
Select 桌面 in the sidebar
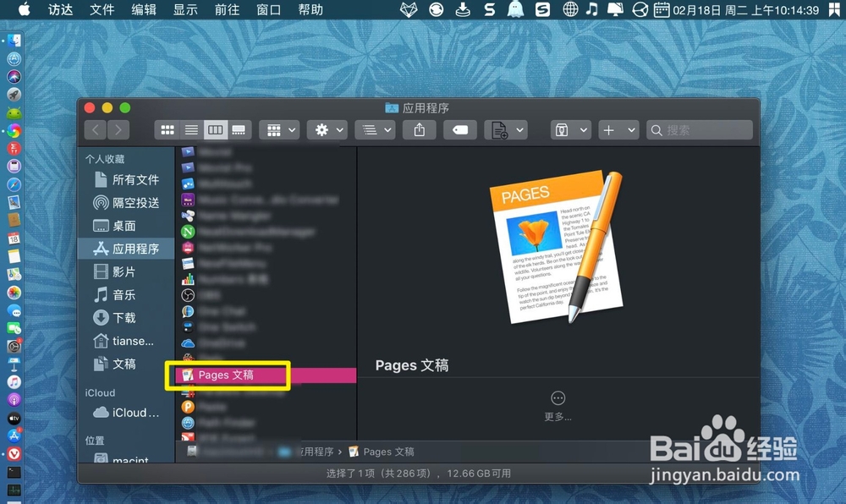[126, 226]
